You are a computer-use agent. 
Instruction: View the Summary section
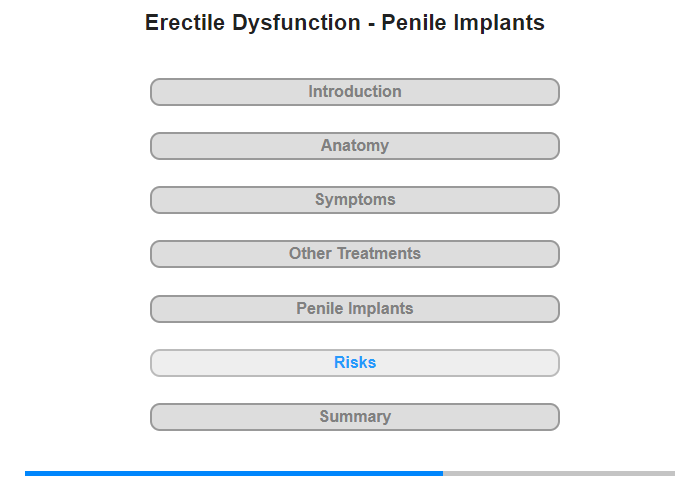pyautogui.click(x=354, y=417)
